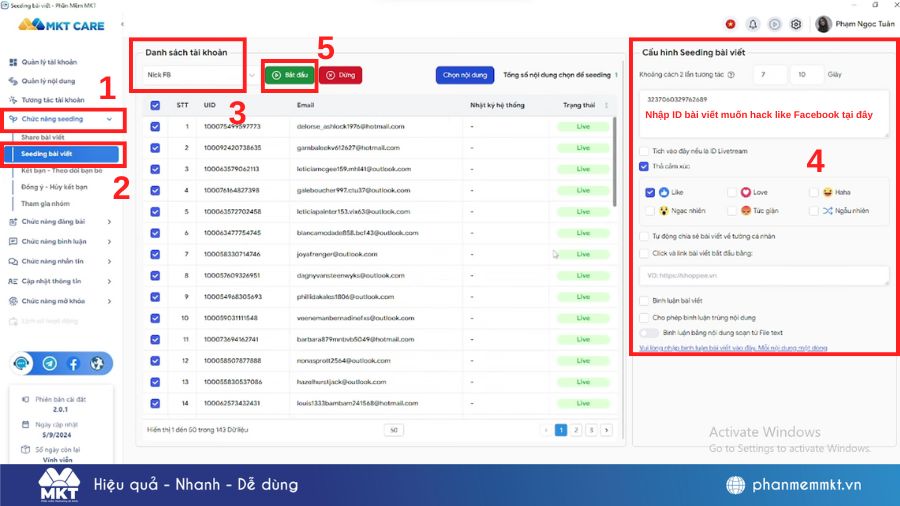Click the account table vertical scrollbar
The image size is (900, 506).
pyautogui.click(x=615, y=162)
